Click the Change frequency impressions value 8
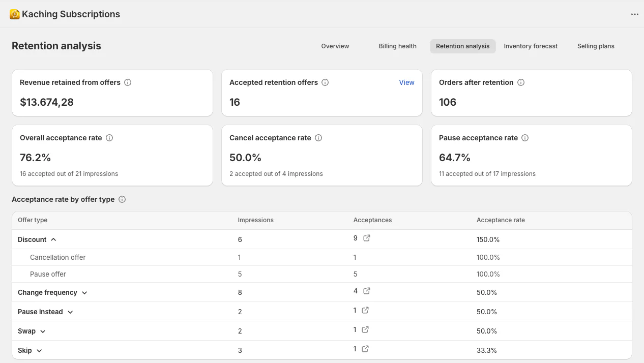 click(x=240, y=292)
